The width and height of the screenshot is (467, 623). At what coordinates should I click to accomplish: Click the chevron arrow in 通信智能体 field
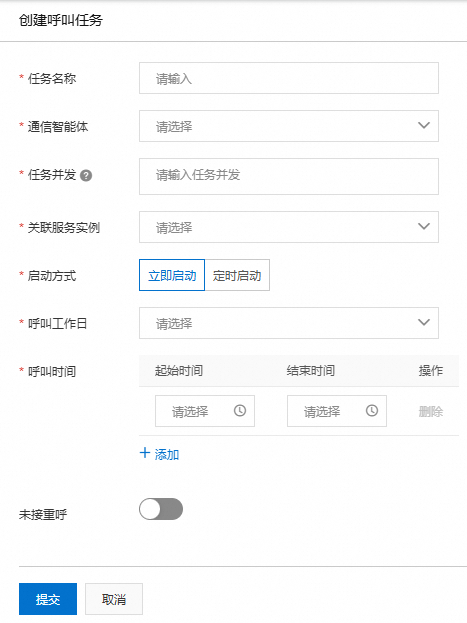424,126
